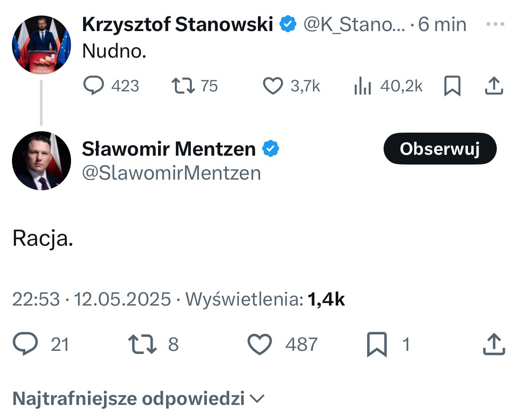Like Mentzen's tweet with 487 likes
The height and width of the screenshot is (420, 519).
click(260, 344)
